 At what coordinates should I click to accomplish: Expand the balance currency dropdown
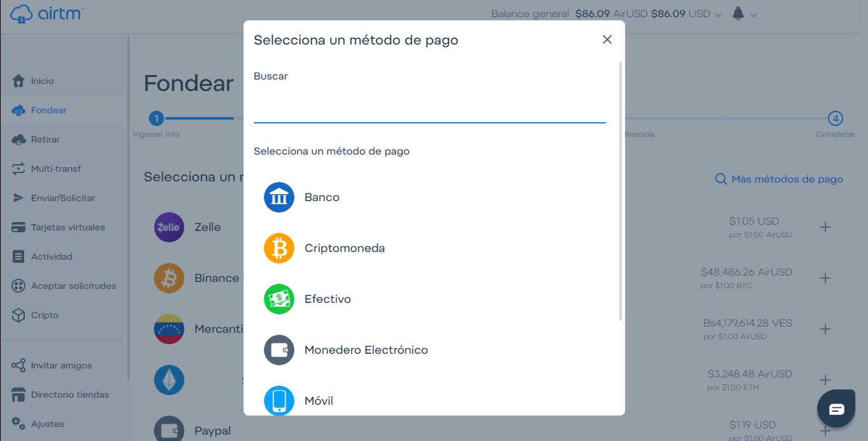tap(718, 15)
